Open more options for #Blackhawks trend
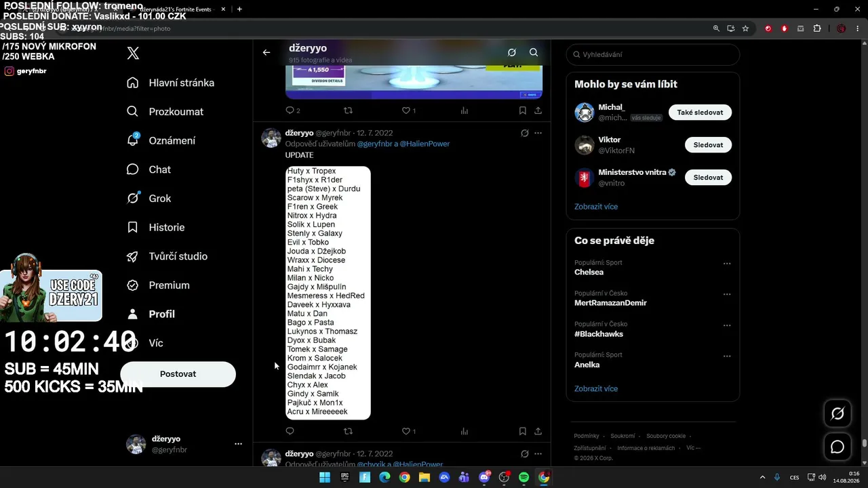Image resolution: width=868 pixels, height=488 pixels. (727, 325)
